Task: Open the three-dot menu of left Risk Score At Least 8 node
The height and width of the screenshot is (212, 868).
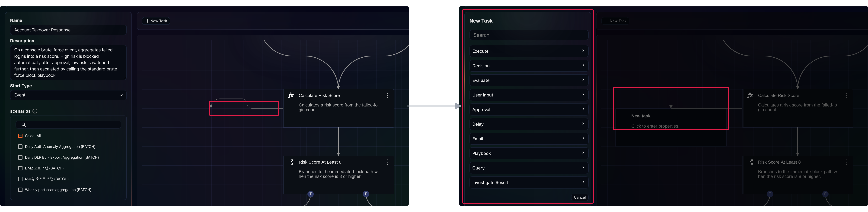Action: pyautogui.click(x=387, y=162)
